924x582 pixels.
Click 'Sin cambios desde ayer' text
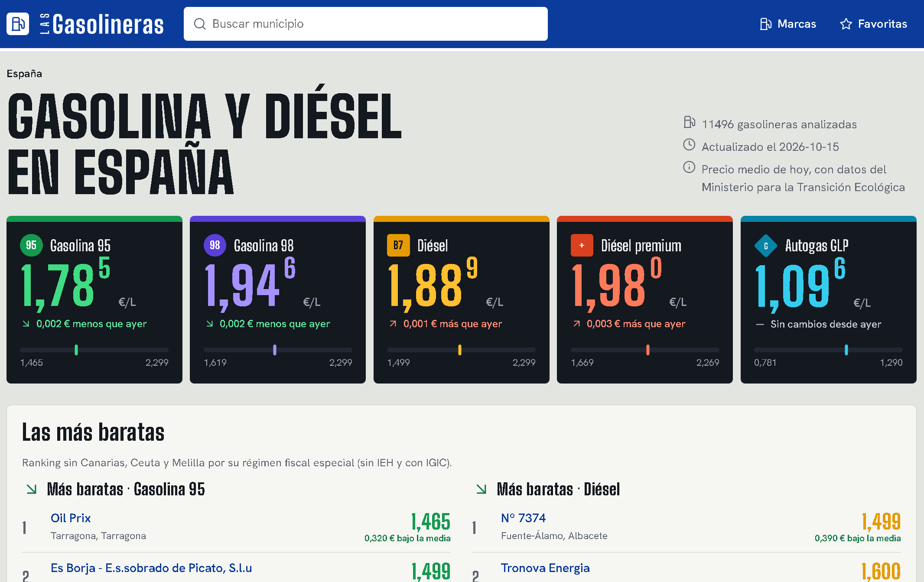coord(826,324)
